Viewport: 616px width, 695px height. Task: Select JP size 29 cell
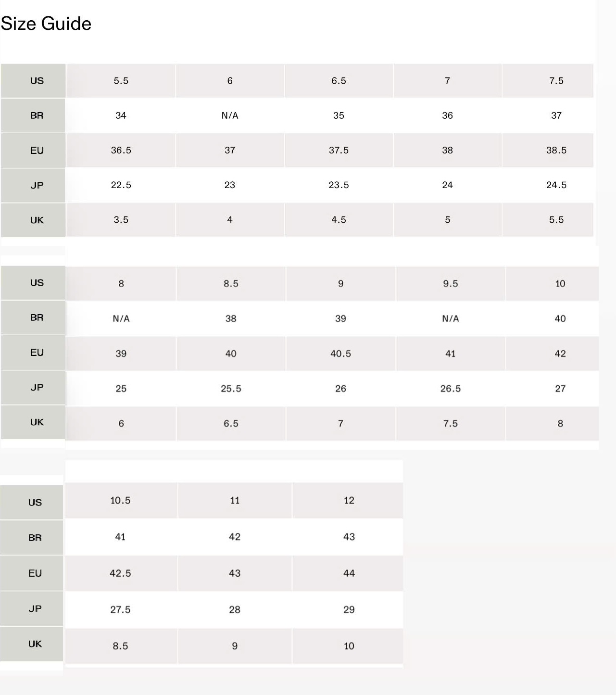click(349, 610)
